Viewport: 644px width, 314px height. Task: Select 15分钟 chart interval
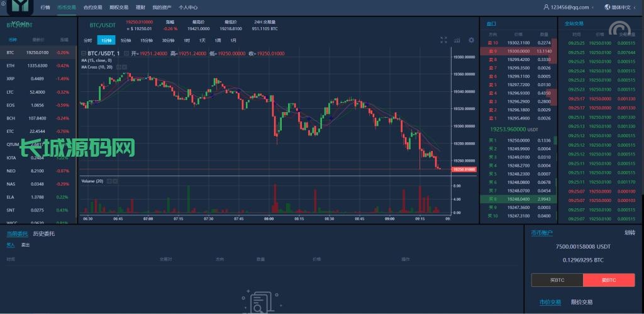[146, 40]
